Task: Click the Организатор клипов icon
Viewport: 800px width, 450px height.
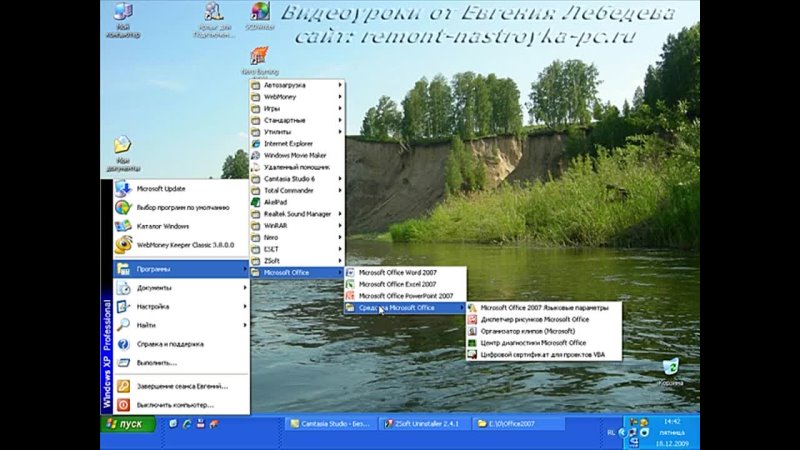Action: [x=472, y=331]
